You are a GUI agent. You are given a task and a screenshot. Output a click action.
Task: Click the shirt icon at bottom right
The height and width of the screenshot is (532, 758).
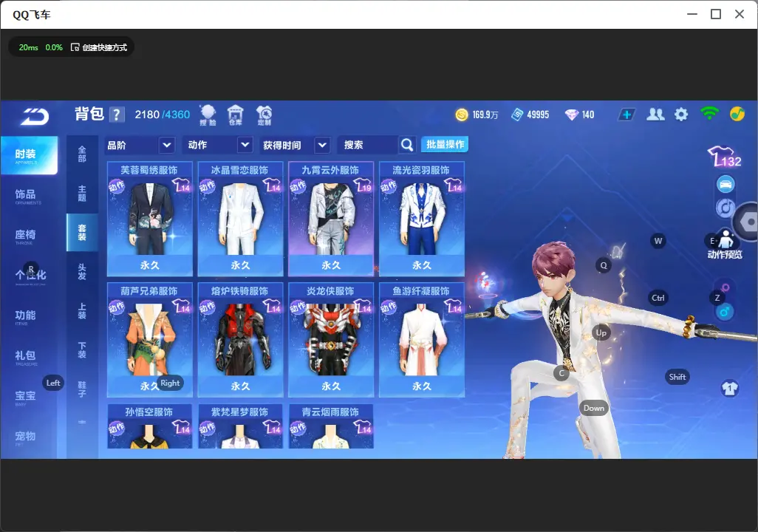pos(729,389)
